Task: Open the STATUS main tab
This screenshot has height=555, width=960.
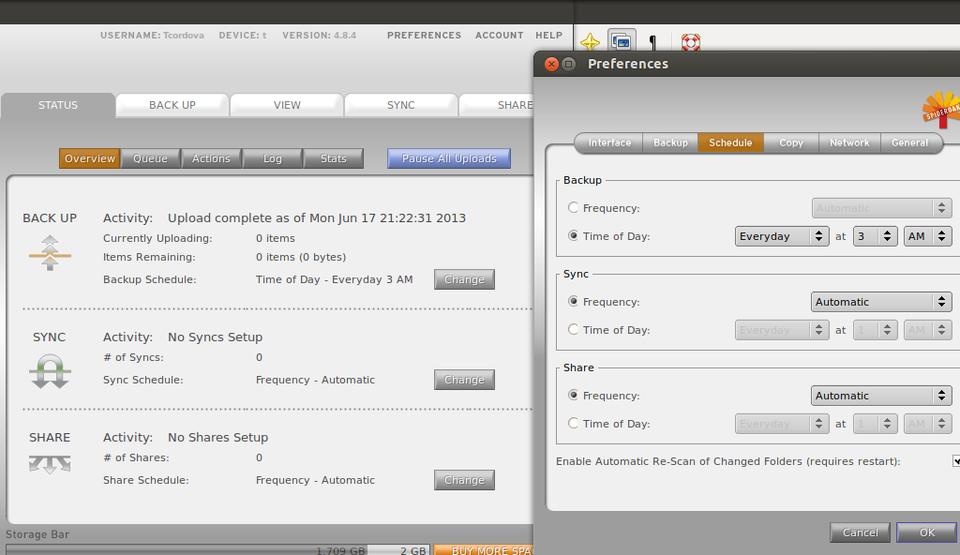Action: (x=58, y=105)
